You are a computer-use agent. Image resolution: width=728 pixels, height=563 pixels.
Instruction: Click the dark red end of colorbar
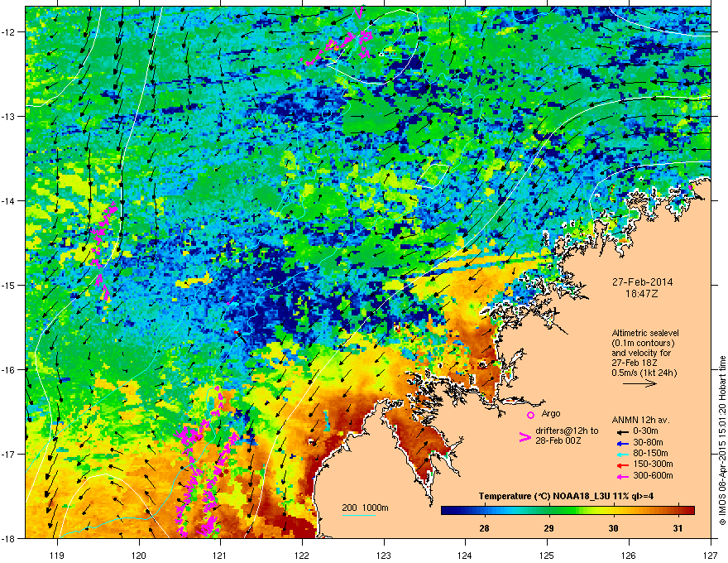691,510
